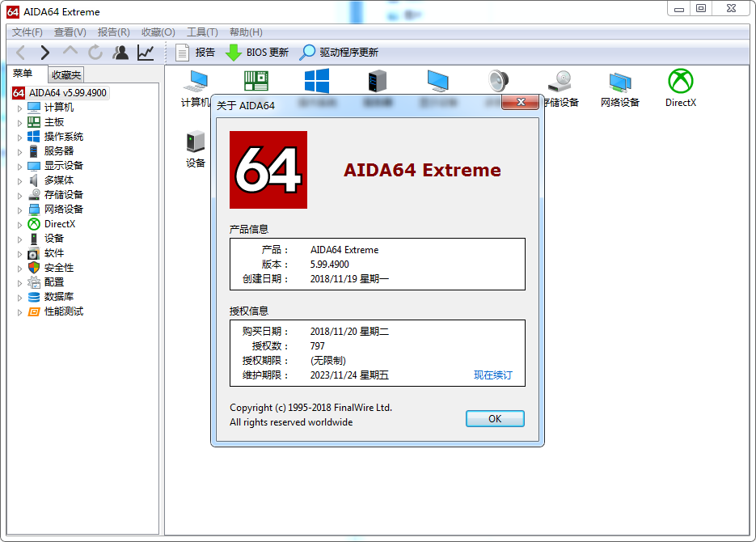The width and height of the screenshot is (756, 542).
Task: Expand the 计算机 tree node
Action: (19, 108)
